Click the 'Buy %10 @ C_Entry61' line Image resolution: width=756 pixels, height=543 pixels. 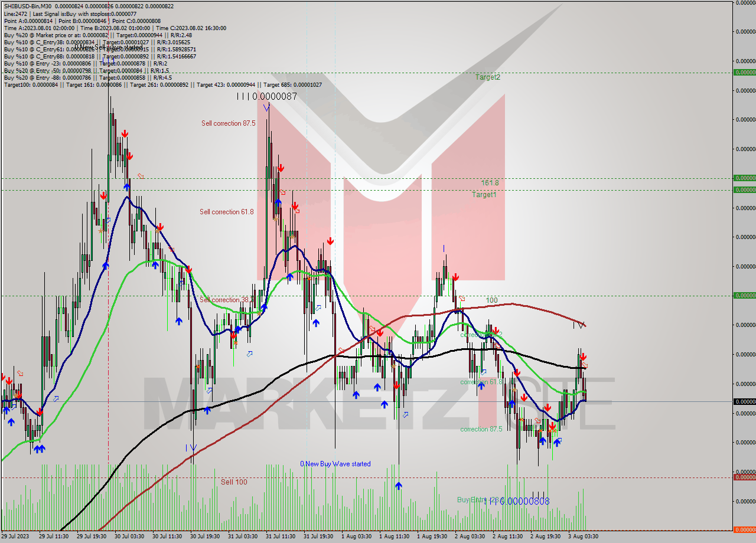[x=100, y=49]
